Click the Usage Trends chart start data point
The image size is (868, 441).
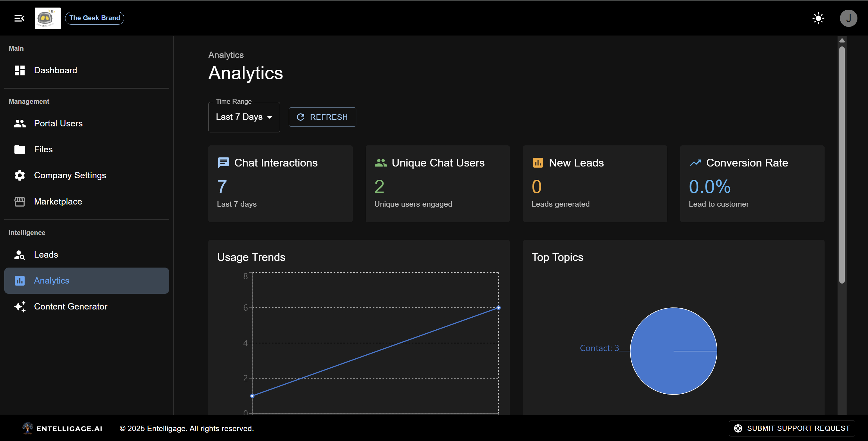coord(252,396)
